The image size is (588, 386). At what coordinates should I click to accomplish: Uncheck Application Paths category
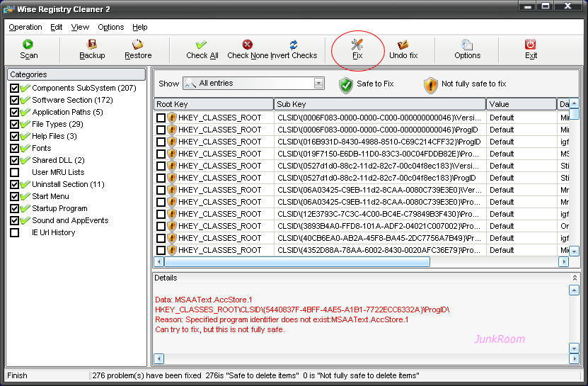tap(14, 113)
